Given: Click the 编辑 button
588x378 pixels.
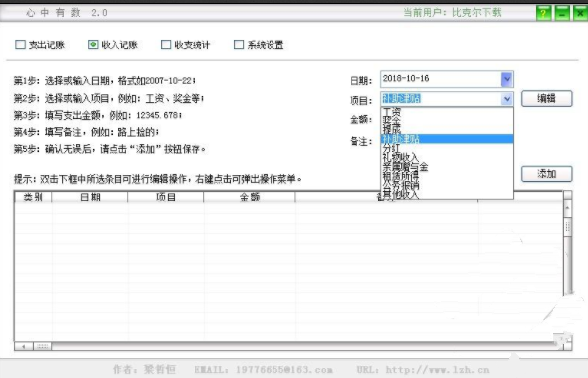Looking at the screenshot, I should [x=546, y=99].
